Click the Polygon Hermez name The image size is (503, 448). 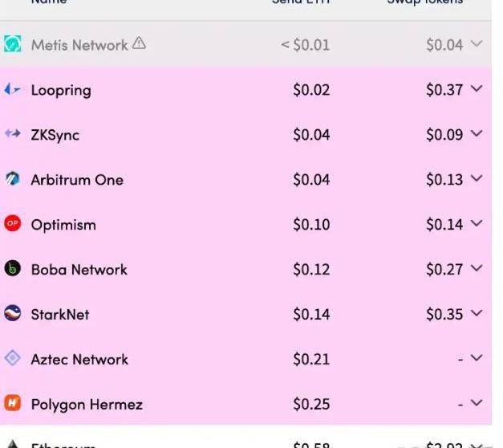[87, 405]
